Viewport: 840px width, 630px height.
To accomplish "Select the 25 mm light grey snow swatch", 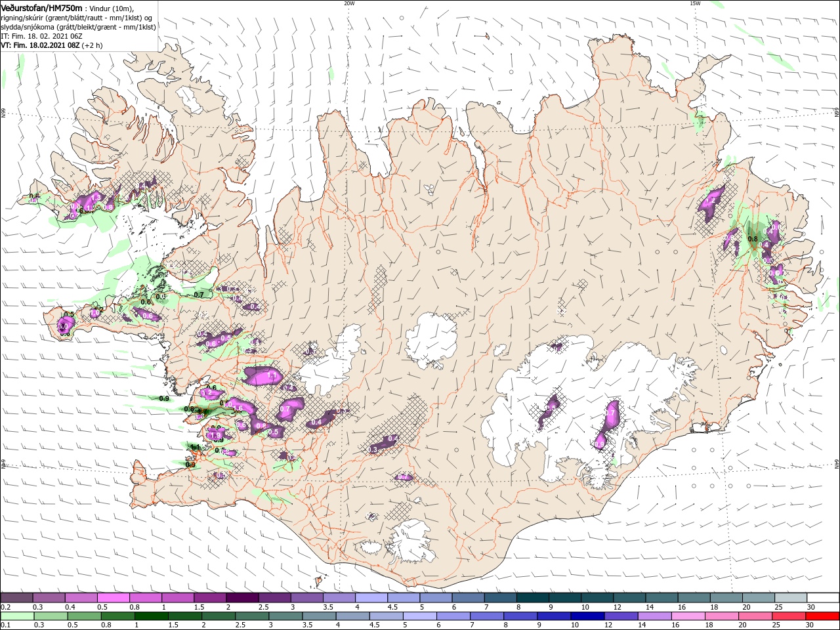I will 789,598.
